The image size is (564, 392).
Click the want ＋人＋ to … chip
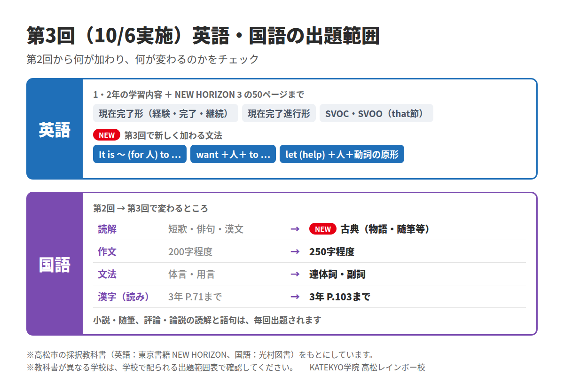[233, 154]
